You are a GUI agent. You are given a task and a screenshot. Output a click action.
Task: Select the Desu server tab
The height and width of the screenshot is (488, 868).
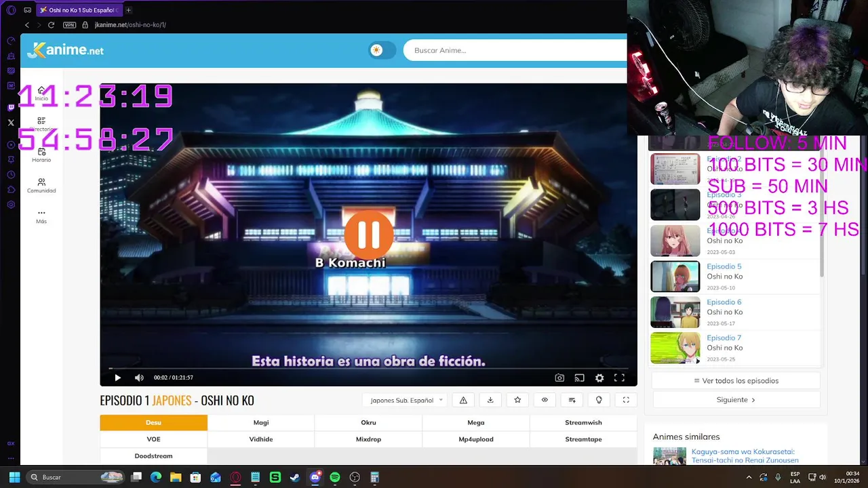153,422
